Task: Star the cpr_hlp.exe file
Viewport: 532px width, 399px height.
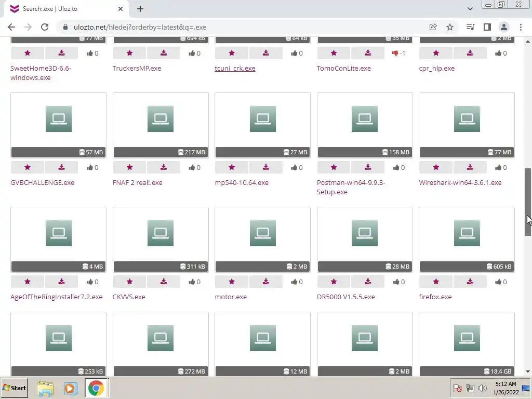Action: click(436, 53)
